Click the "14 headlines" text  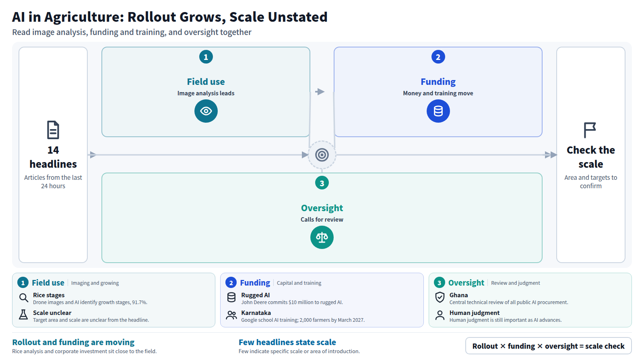[53, 157]
